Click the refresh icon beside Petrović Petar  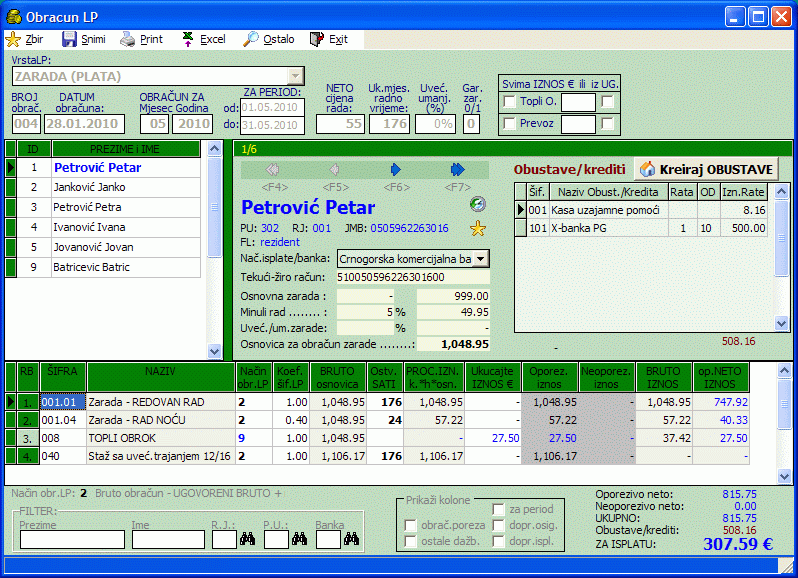pos(477,204)
